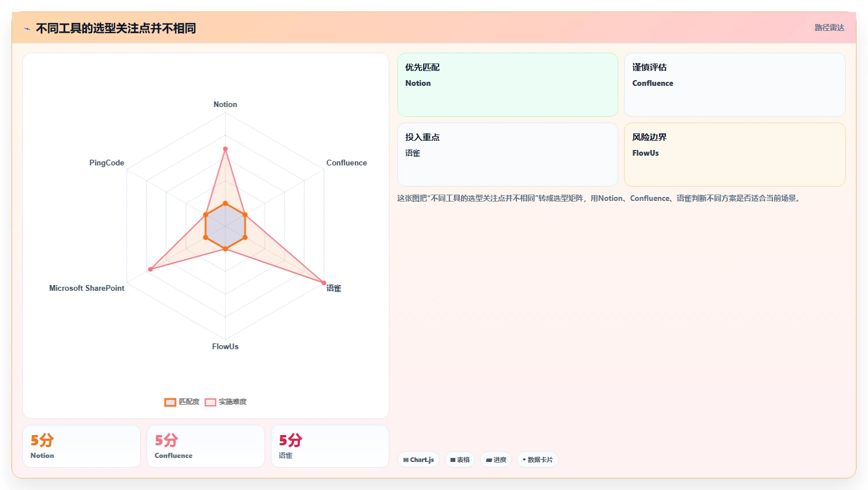This screenshot has height=490, width=868.
Task: Click the 数据卡片 chip
Action: 538,460
